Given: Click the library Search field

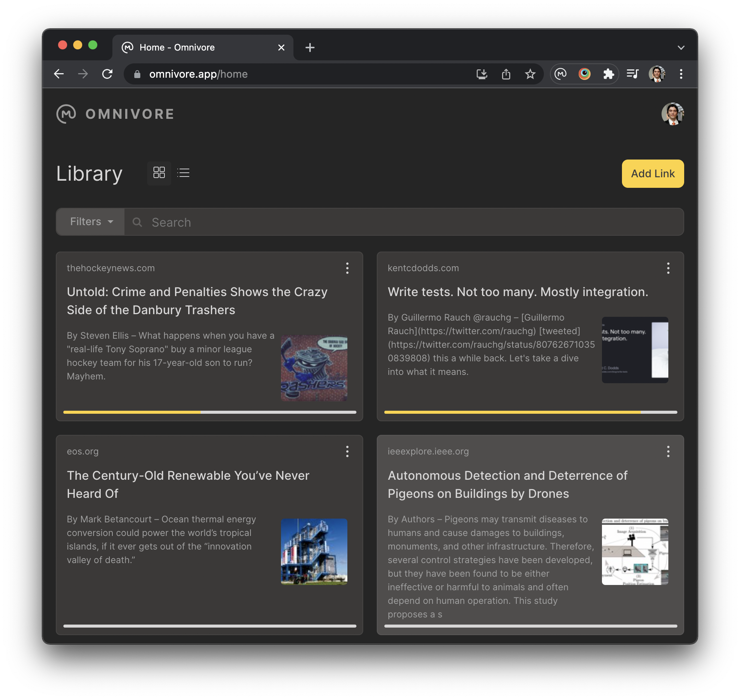Looking at the screenshot, I should (404, 222).
